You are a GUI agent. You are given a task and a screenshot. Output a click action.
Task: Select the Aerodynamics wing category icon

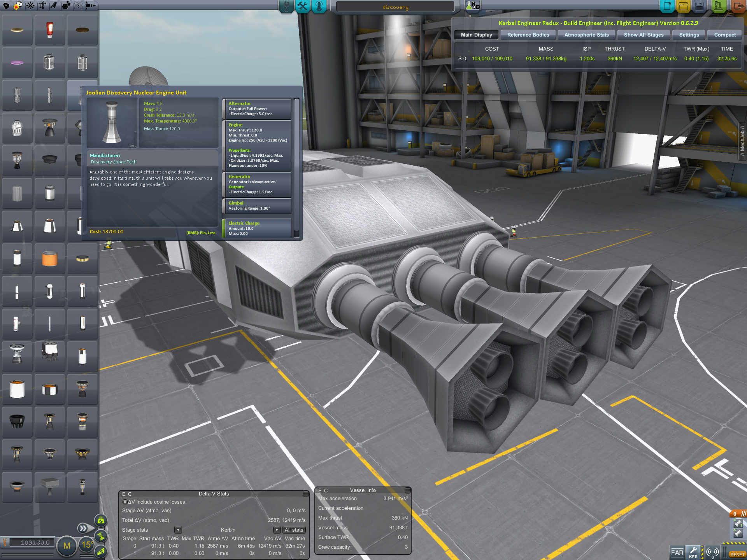(x=54, y=6)
